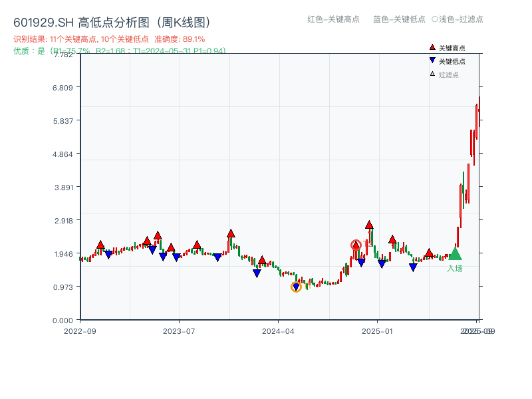Click the deepest blue low-point triangle mid-chart
The width and height of the screenshot is (532, 399).
[257, 273]
